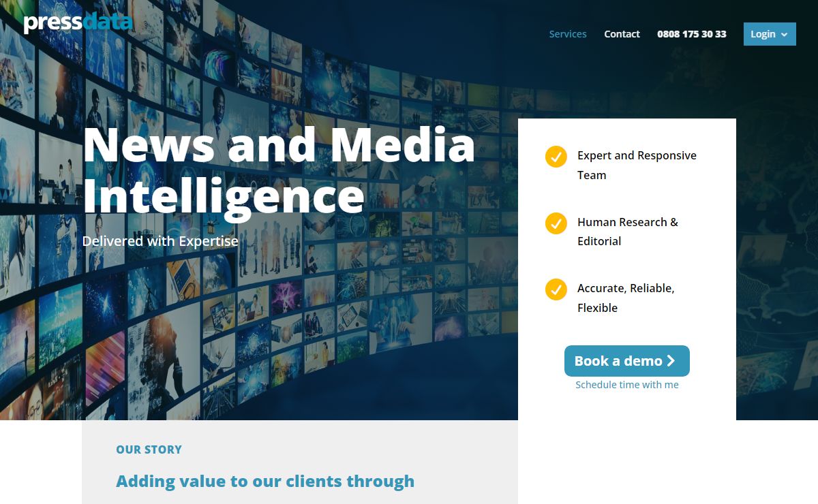Open the Services menu item

click(568, 34)
